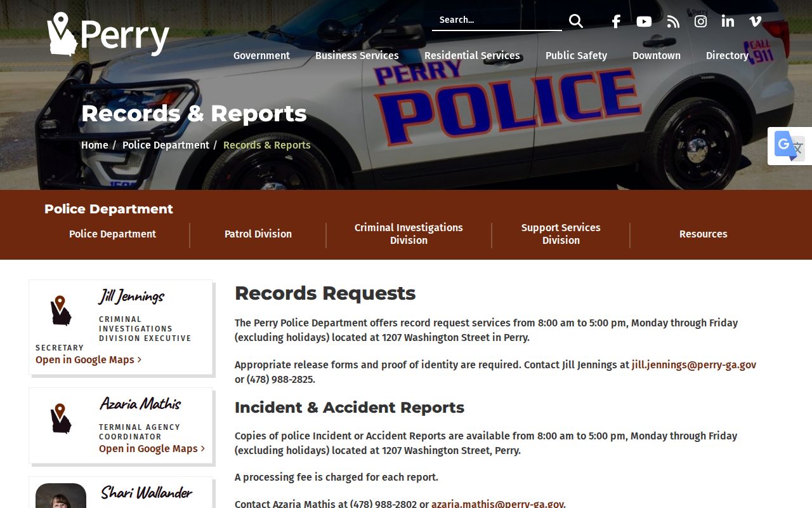812x508 pixels.
Task: Select Police Department in the brown submenu
Action: [x=112, y=234]
